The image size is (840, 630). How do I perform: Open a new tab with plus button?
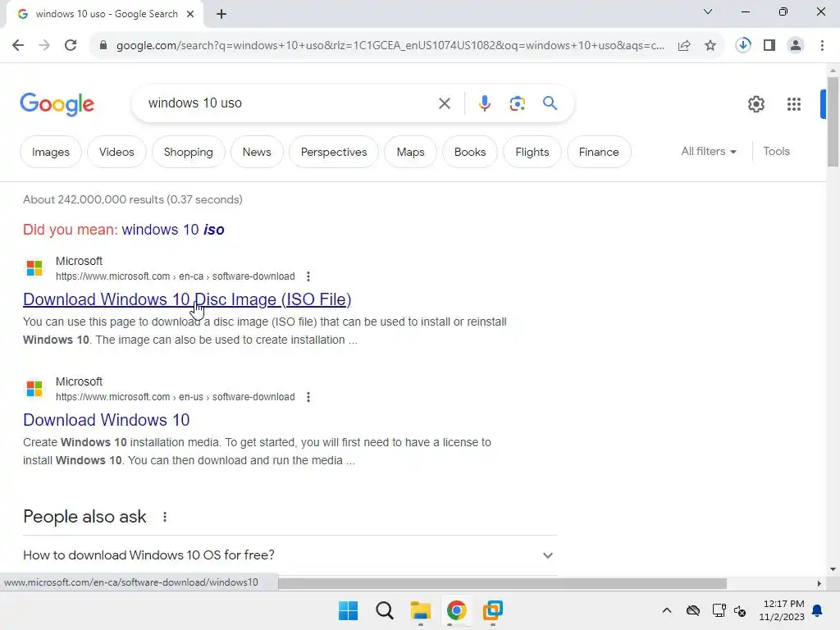pyautogui.click(x=221, y=14)
